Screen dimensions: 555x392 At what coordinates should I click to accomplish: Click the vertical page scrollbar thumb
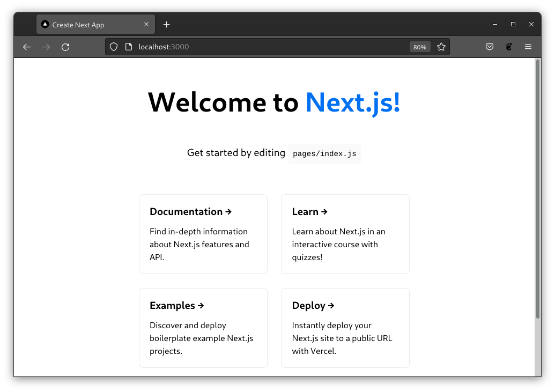click(x=538, y=188)
